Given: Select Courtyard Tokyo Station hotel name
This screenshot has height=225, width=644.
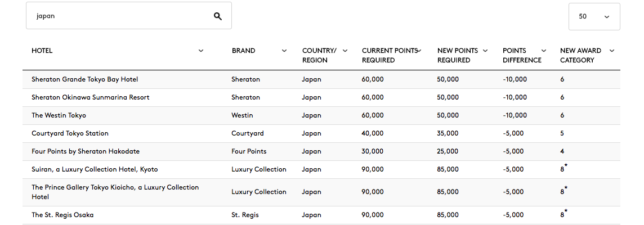Looking at the screenshot, I should point(70,133).
